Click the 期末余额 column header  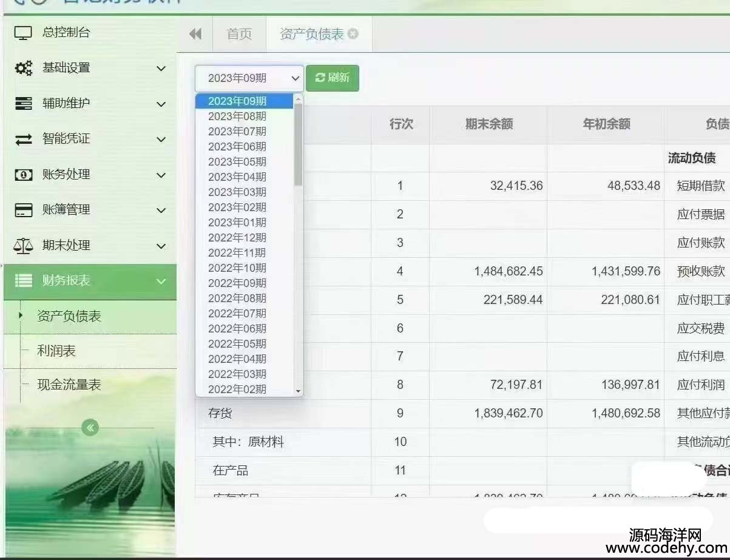coord(488,124)
